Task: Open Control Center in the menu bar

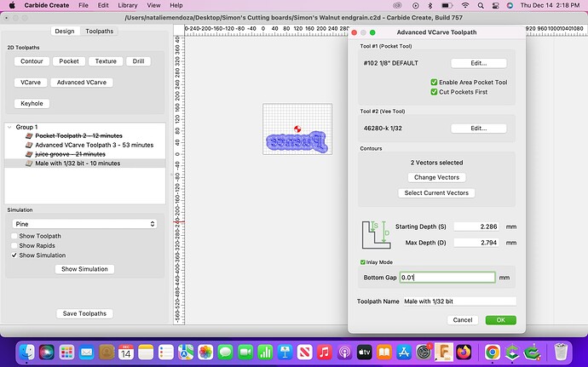Action: tap(495, 5)
